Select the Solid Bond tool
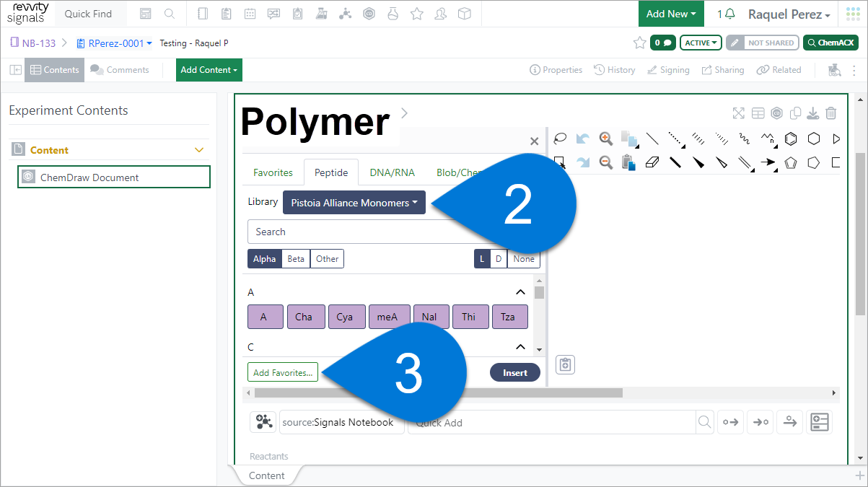 pos(652,139)
